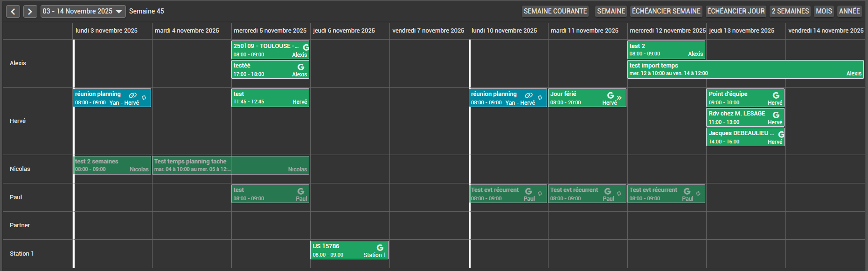
Task: Click recurrence icon on Nov 10 réunion planning
Action: tap(540, 98)
